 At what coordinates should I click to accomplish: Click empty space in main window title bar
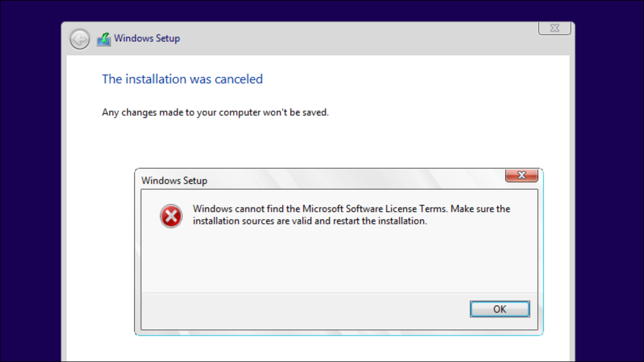(349, 39)
